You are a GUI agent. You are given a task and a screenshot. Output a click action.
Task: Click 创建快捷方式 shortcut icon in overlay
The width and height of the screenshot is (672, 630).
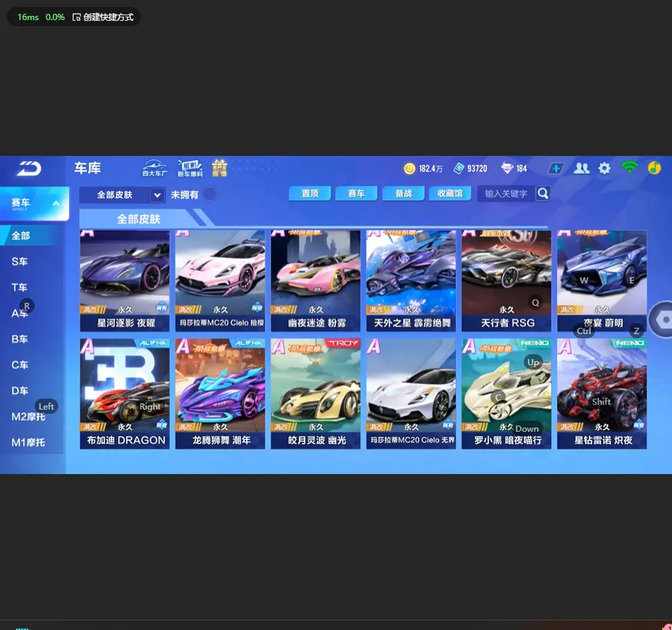point(76,17)
